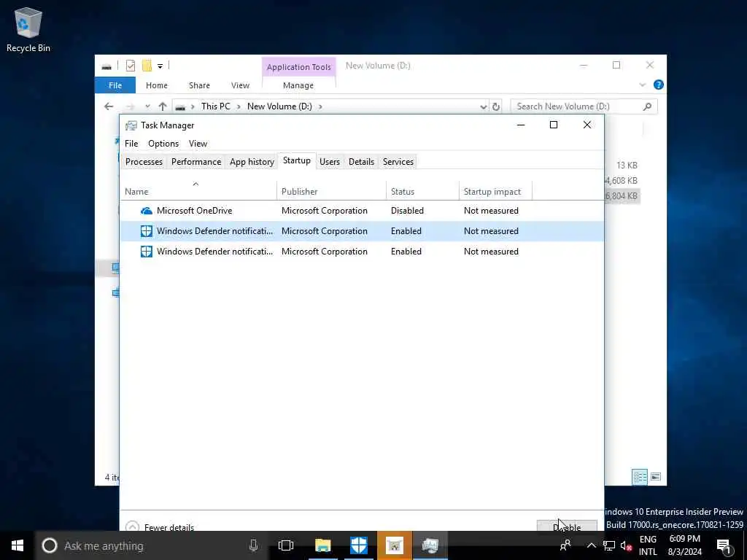Switch to the Performance tab
The height and width of the screenshot is (560, 747).
(x=196, y=162)
